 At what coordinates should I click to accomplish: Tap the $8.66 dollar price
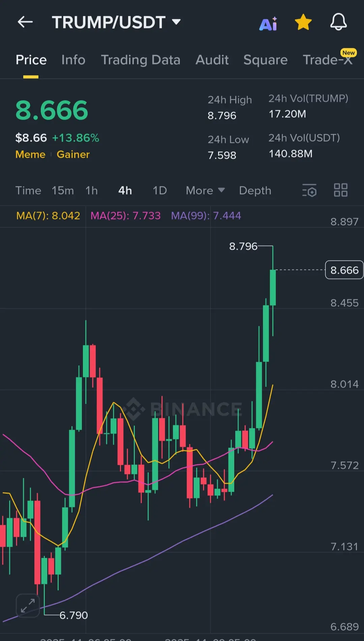(31, 138)
